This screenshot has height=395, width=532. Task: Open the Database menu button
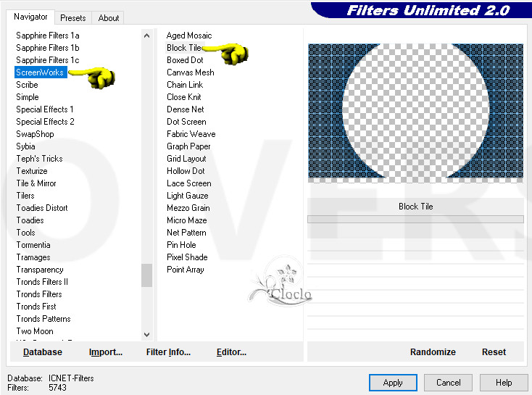click(43, 352)
